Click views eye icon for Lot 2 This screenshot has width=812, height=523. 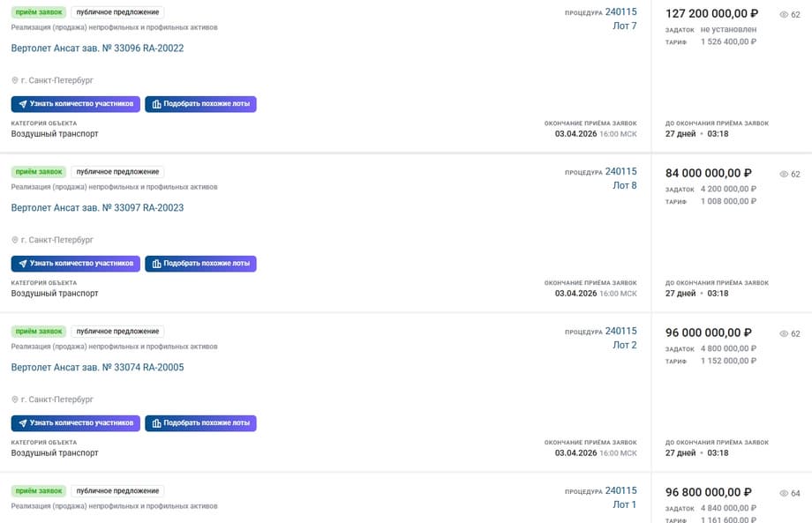tap(784, 334)
